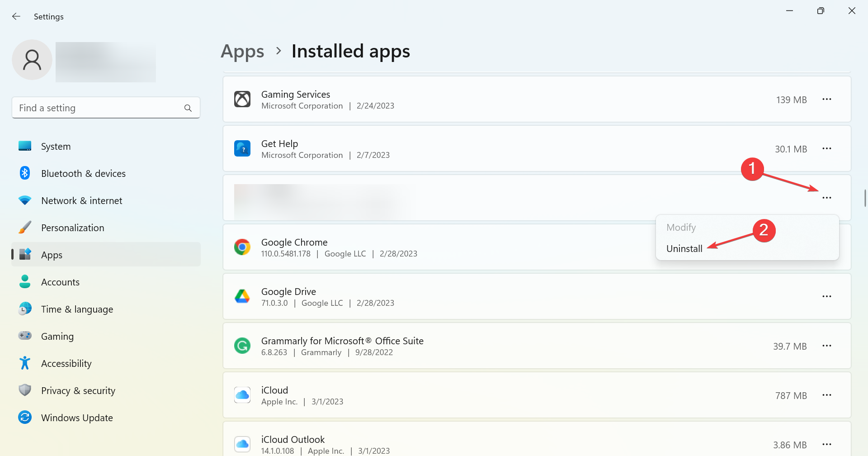Open Gaming settings
The height and width of the screenshot is (456, 868).
tap(106, 336)
